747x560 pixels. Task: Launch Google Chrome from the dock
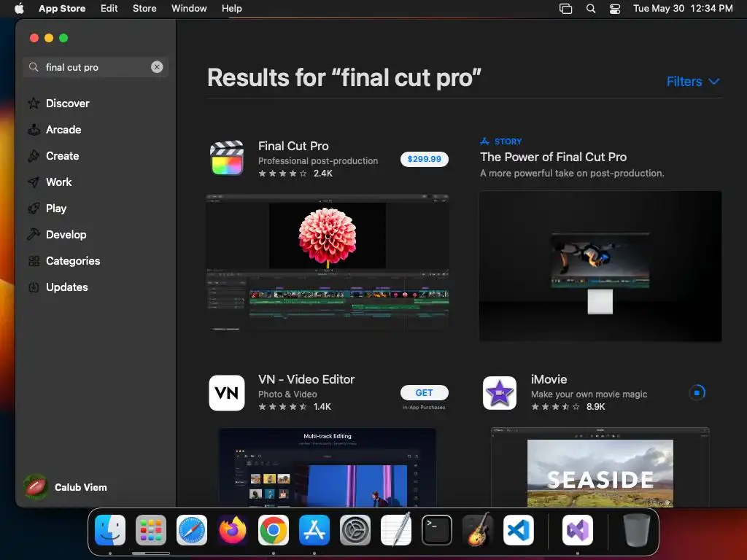pyautogui.click(x=274, y=530)
